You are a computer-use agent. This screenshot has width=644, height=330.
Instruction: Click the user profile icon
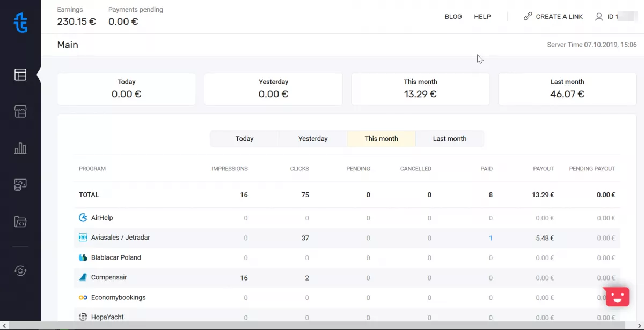599,17
